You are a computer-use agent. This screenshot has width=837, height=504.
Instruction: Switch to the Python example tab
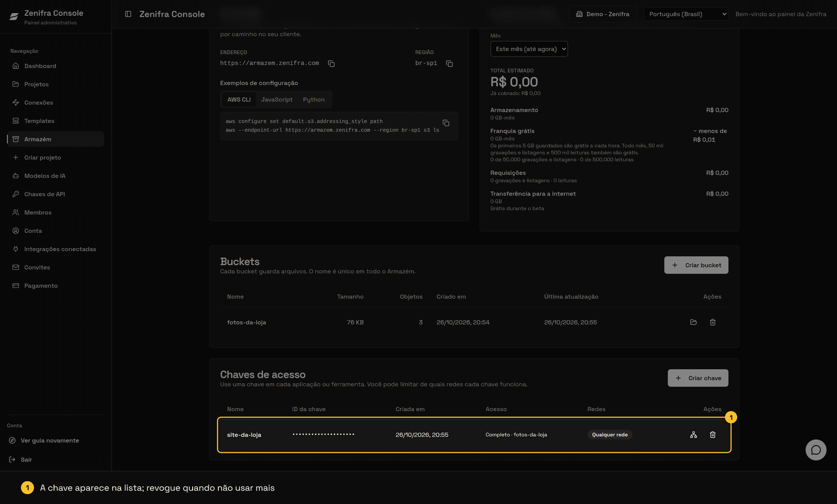(x=314, y=99)
